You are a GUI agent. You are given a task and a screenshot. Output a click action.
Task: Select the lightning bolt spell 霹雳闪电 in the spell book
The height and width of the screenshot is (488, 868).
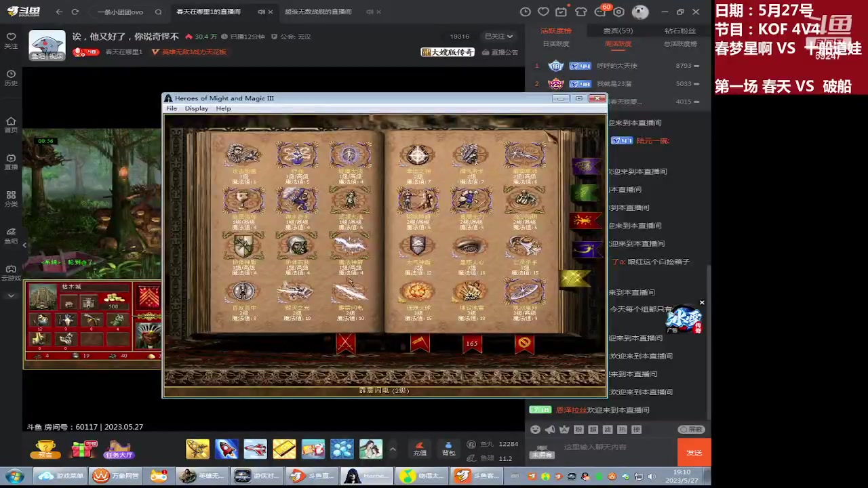point(351,291)
